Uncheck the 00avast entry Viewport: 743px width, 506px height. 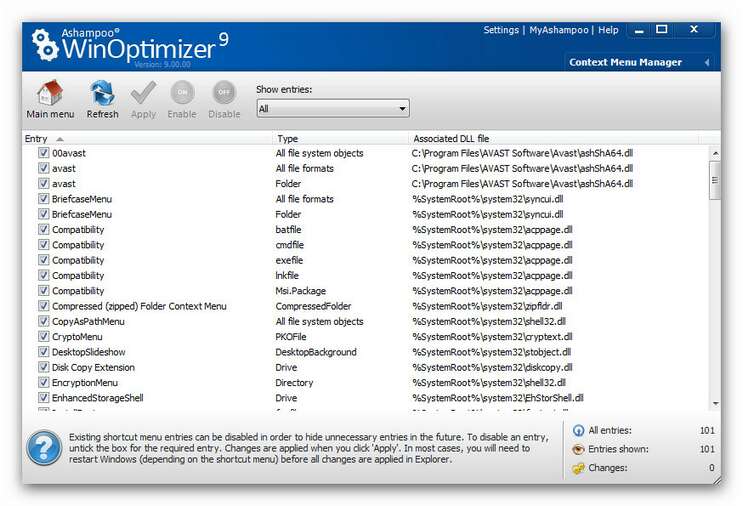44,153
